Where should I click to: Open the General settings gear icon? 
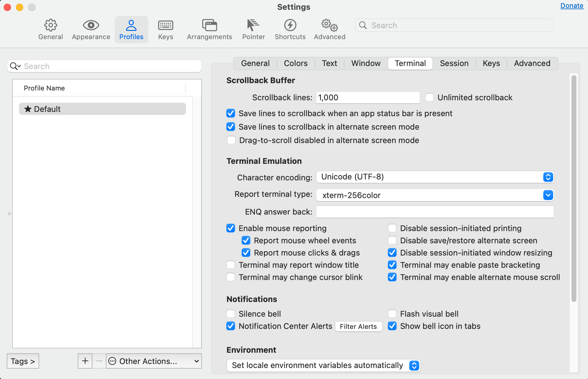[x=50, y=25]
